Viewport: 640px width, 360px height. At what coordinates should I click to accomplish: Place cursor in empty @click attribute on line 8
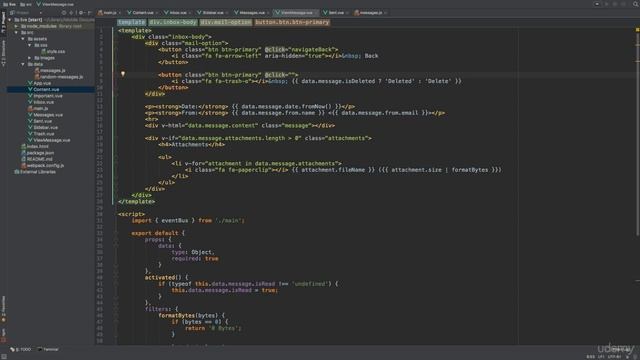[x=293, y=75]
